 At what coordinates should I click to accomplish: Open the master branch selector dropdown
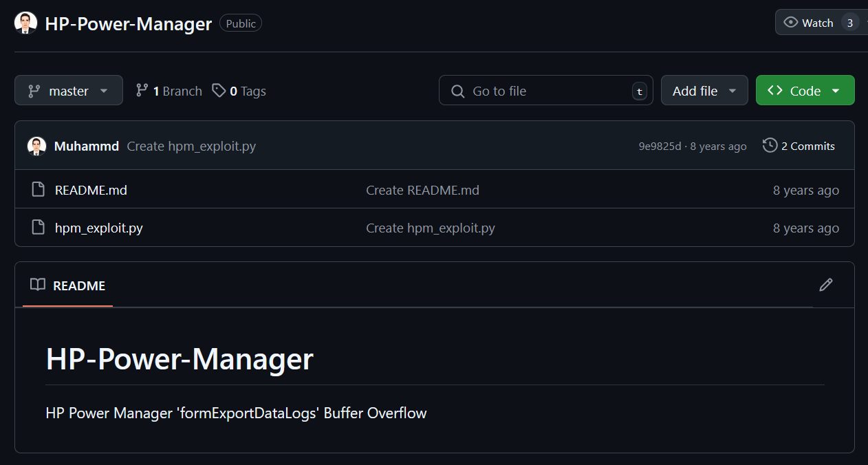click(x=69, y=90)
